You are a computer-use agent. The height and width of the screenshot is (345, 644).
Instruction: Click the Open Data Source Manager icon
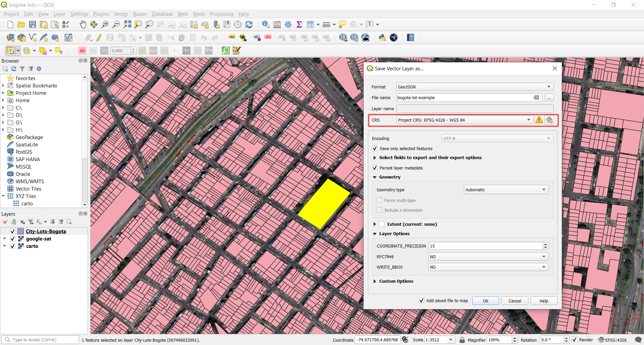click(x=10, y=38)
